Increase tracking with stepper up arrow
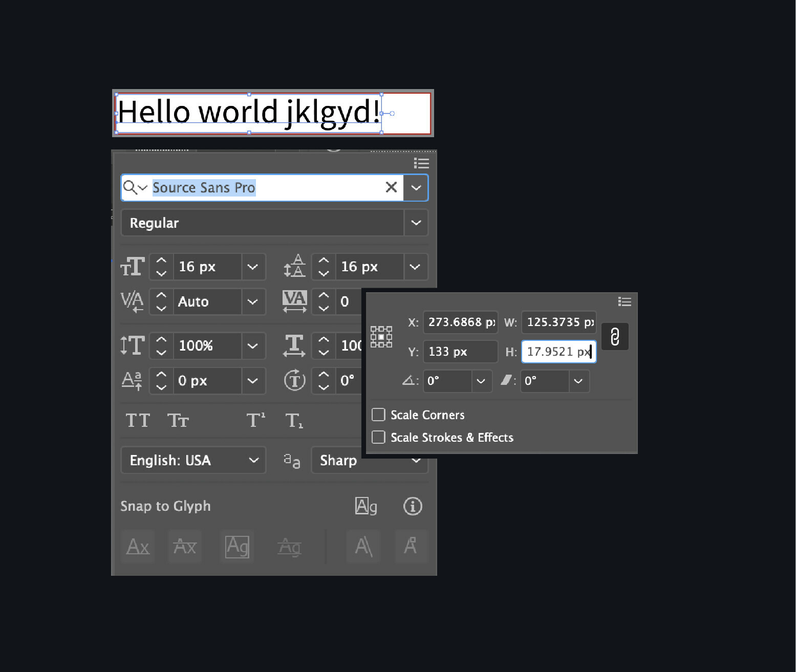The width and height of the screenshot is (796, 672). tap(324, 295)
